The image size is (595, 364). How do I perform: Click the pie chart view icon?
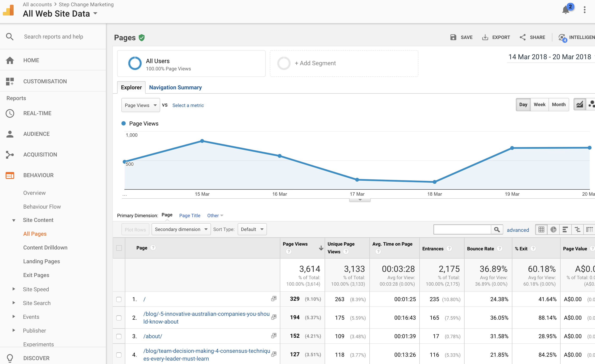[x=553, y=230]
